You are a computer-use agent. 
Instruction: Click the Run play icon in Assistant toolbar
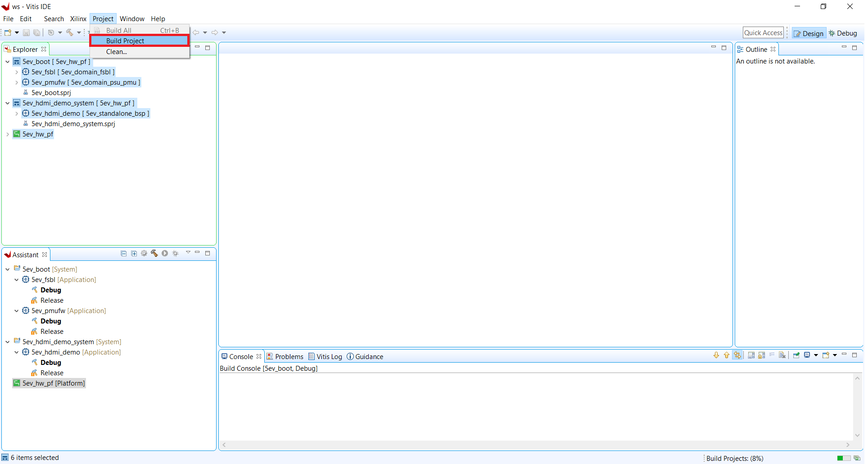(165, 254)
